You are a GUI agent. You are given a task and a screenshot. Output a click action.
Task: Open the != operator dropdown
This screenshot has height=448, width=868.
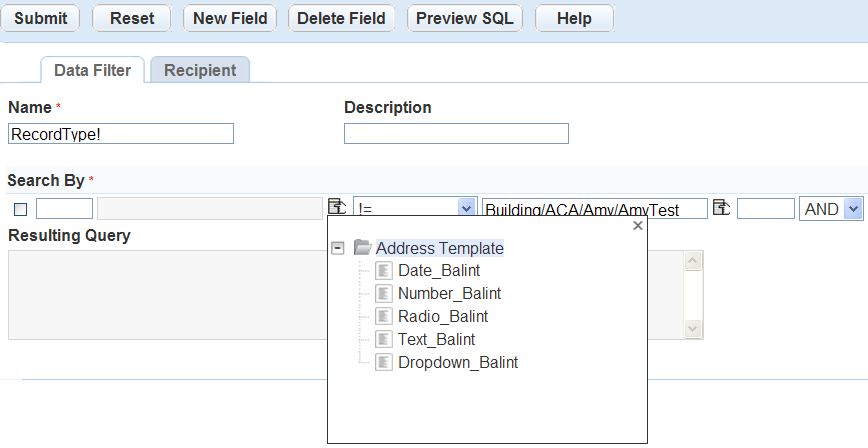click(466, 208)
